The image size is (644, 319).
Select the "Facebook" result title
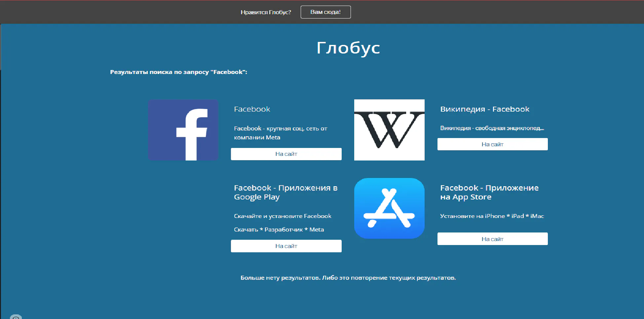tap(252, 109)
